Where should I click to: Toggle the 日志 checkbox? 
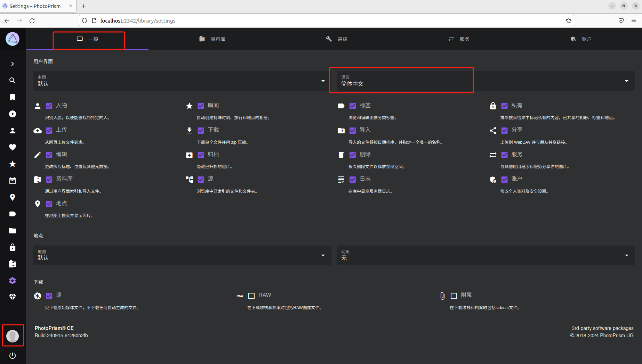coord(353,179)
